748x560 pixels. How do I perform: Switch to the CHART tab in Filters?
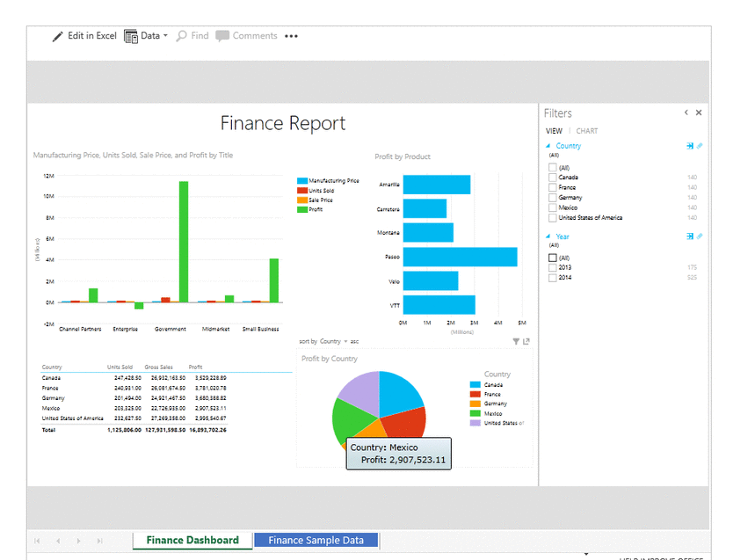point(587,130)
